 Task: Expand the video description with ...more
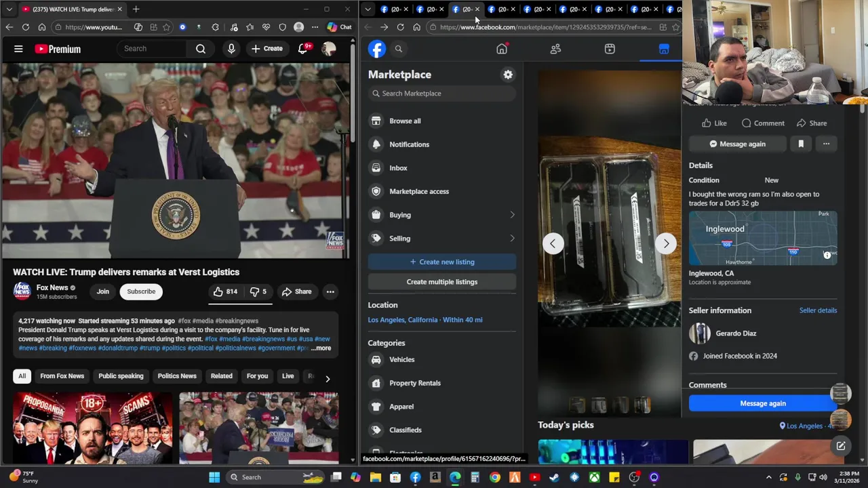(x=321, y=348)
